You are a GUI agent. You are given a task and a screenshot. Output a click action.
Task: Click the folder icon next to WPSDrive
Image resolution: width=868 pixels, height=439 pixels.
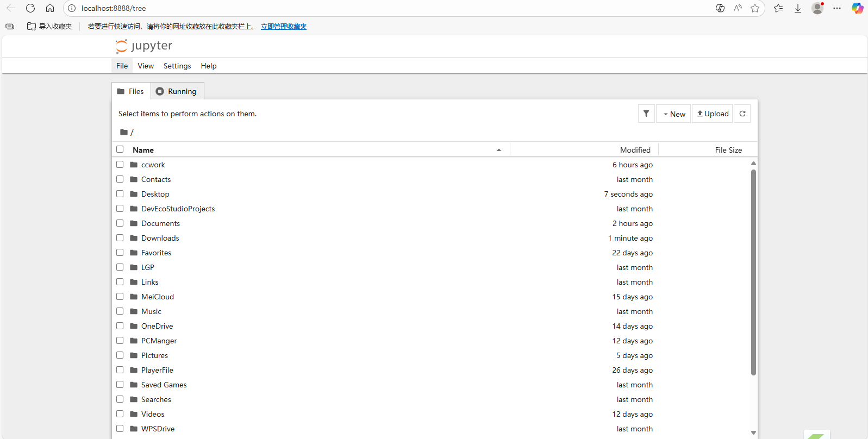coord(134,429)
